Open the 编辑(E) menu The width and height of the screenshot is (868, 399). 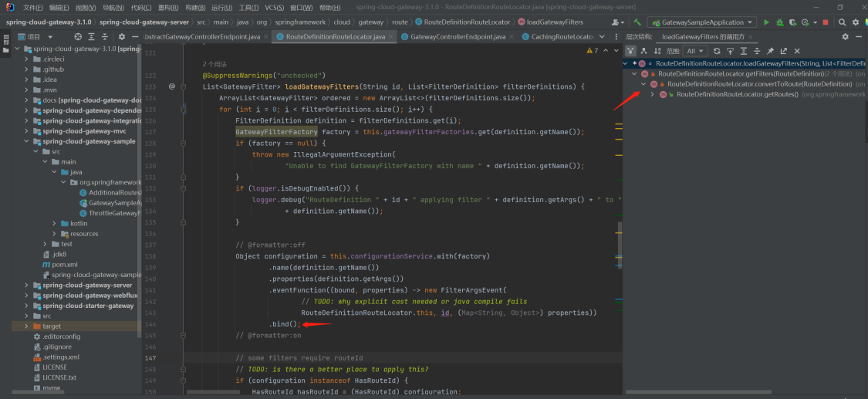(59, 8)
